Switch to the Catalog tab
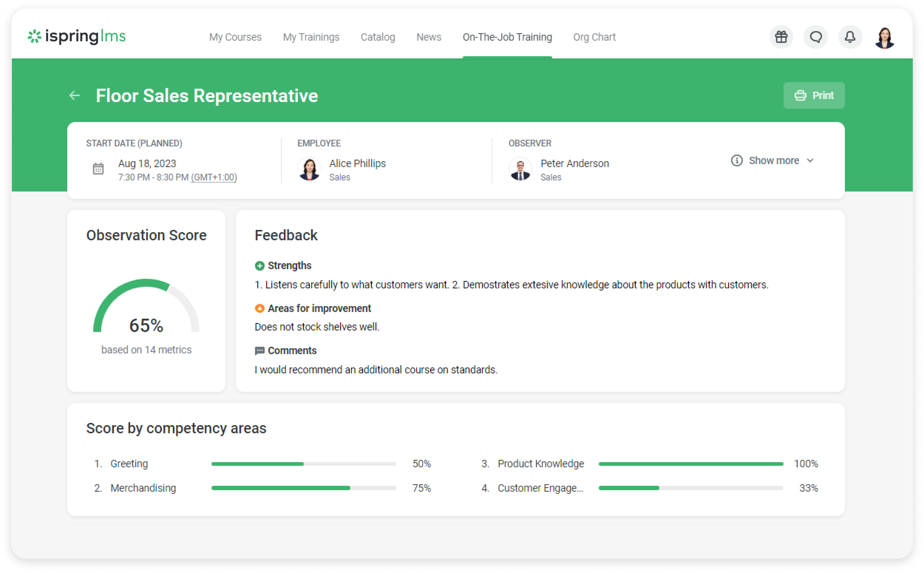924x573 pixels. pyautogui.click(x=378, y=37)
